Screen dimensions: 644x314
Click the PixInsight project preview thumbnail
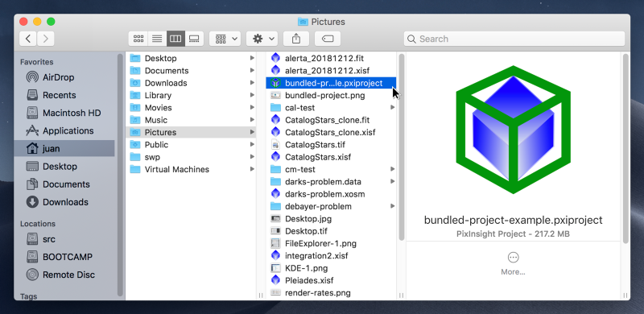513,130
